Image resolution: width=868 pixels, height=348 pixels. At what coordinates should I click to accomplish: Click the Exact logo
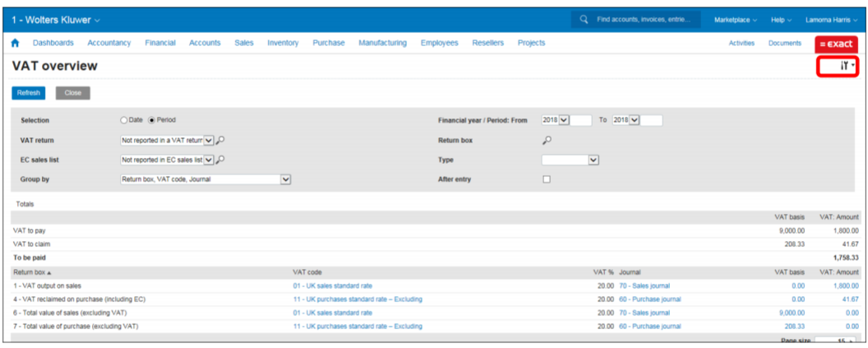pyautogui.click(x=836, y=44)
